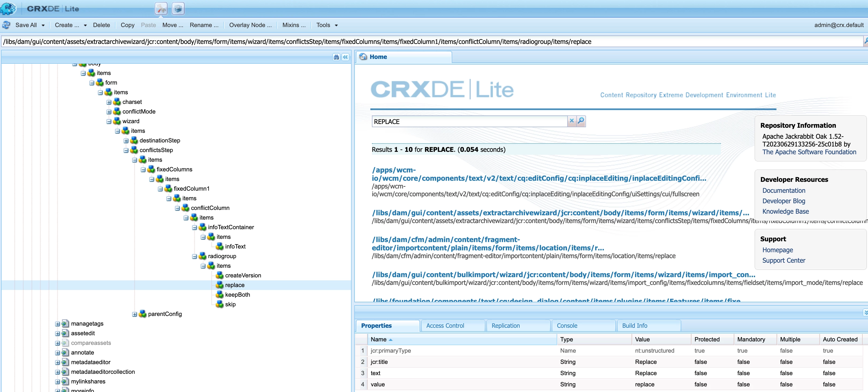Click the CRXDE elephant logo icon
Viewport: 868px width, 392px height.
tap(8, 9)
